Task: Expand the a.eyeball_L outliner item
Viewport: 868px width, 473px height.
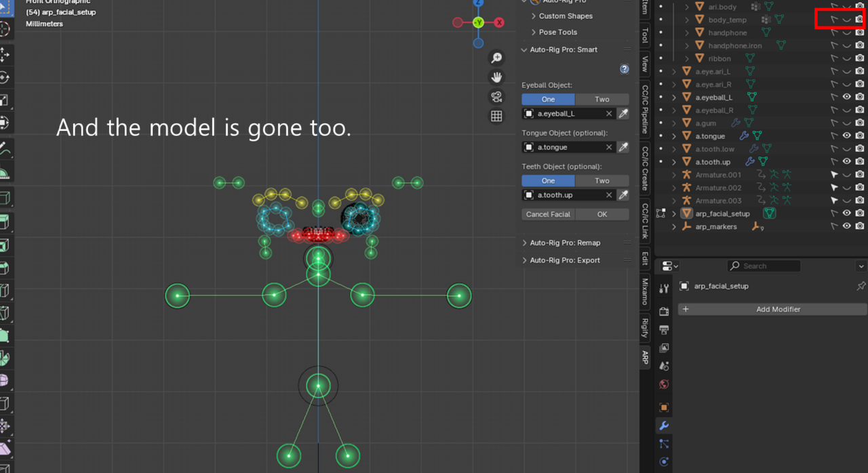Action: pos(674,98)
